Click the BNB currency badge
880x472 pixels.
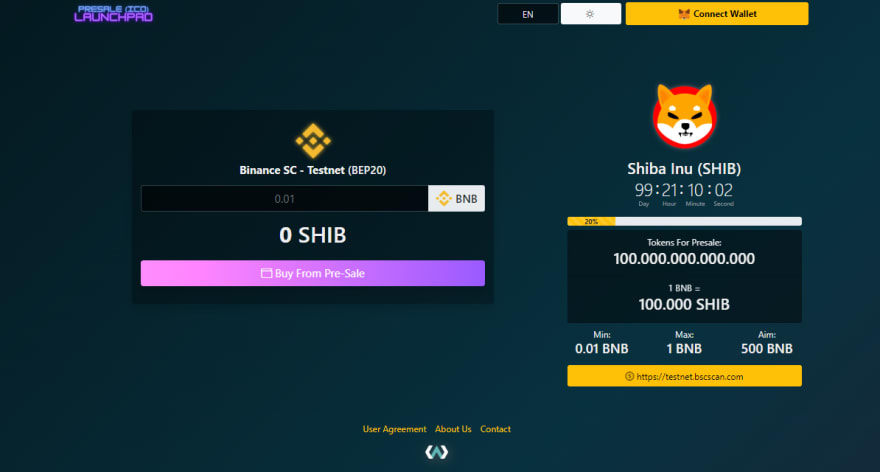[x=456, y=199]
